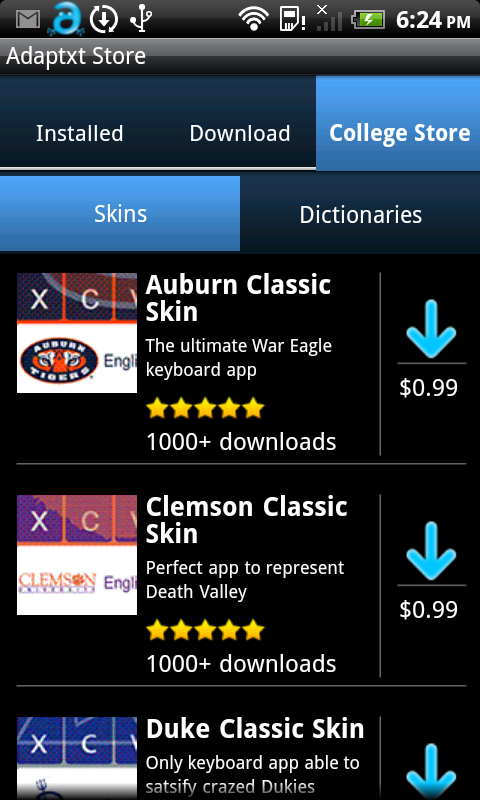Image resolution: width=480 pixels, height=800 pixels.
Task: Tap the Adaptxt notification icon in status bar
Action: click(x=65, y=19)
